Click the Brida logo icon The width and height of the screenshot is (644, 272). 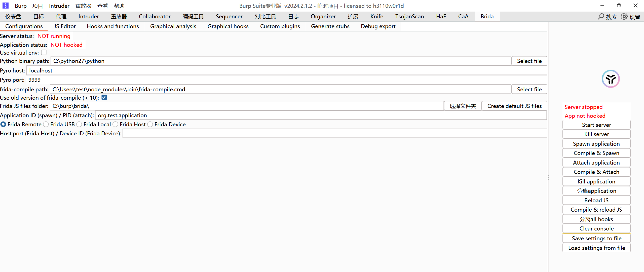coord(611,79)
